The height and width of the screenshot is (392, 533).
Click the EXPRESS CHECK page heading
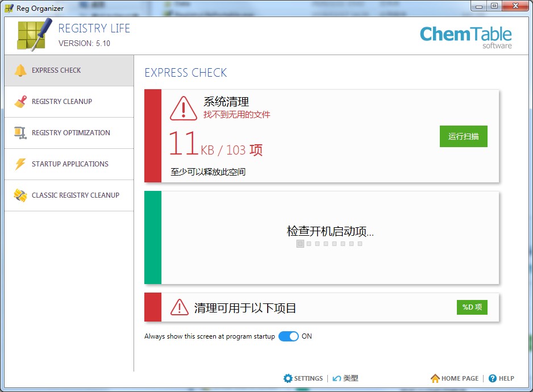[186, 73]
